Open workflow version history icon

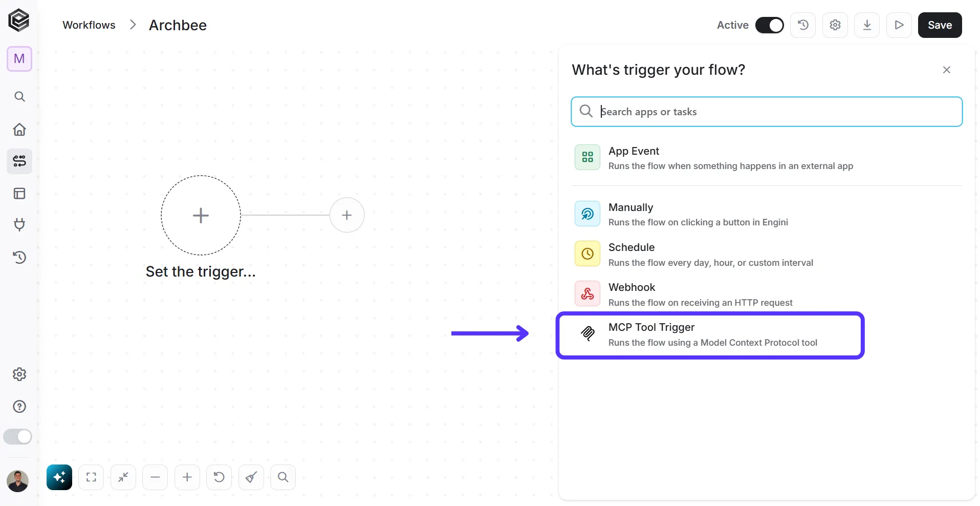tap(803, 25)
